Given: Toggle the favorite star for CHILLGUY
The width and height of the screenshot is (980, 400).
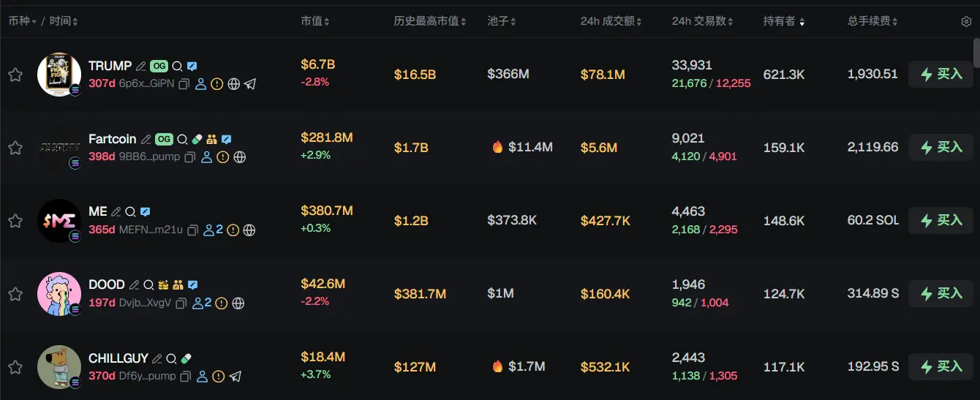Looking at the screenshot, I should click(x=15, y=367).
